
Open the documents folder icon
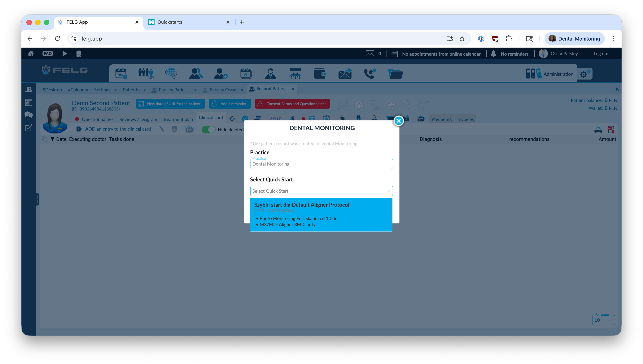(395, 73)
